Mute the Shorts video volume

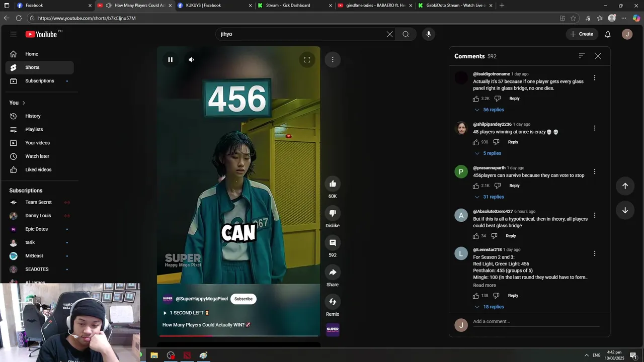coord(191,60)
